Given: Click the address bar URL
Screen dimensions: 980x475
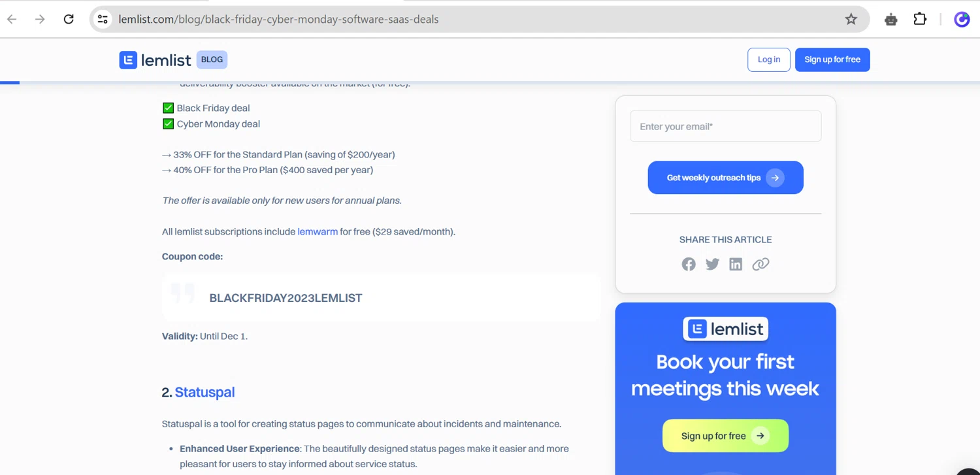Looking at the screenshot, I should pyautogui.click(x=278, y=19).
